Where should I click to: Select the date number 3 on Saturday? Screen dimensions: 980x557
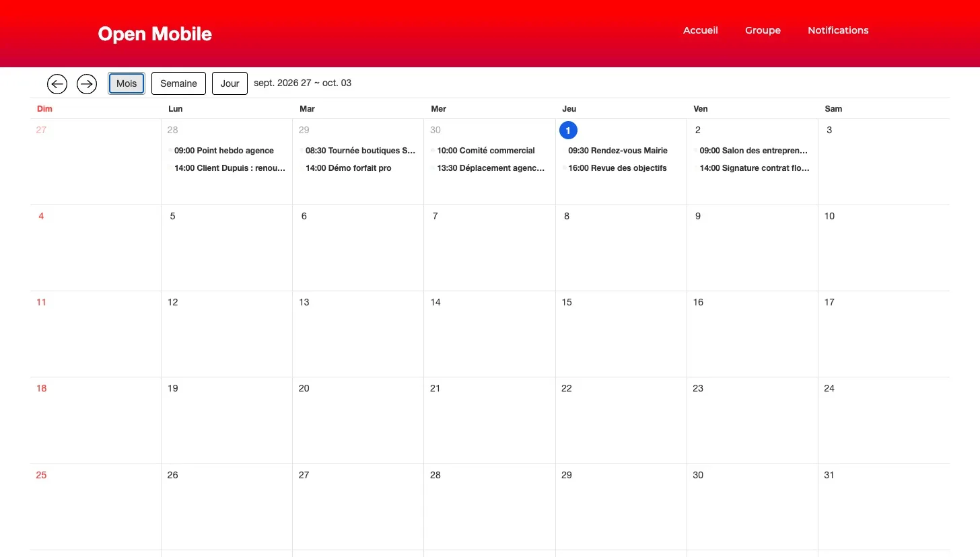click(829, 130)
